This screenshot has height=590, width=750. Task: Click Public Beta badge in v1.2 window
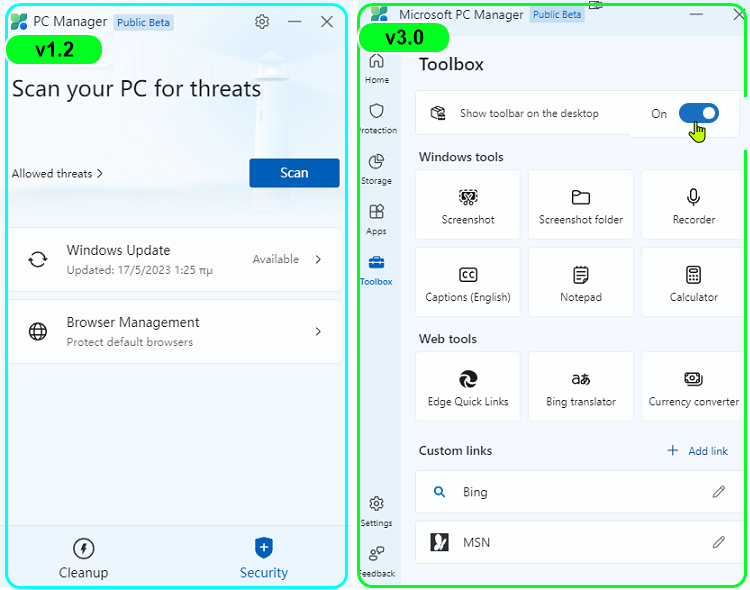143,22
